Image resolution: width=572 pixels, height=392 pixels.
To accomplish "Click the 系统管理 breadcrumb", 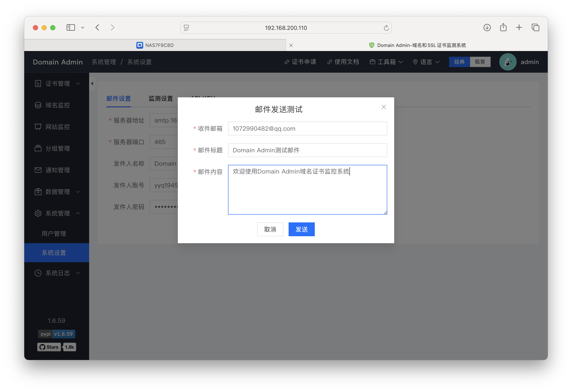I will coord(104,62).
